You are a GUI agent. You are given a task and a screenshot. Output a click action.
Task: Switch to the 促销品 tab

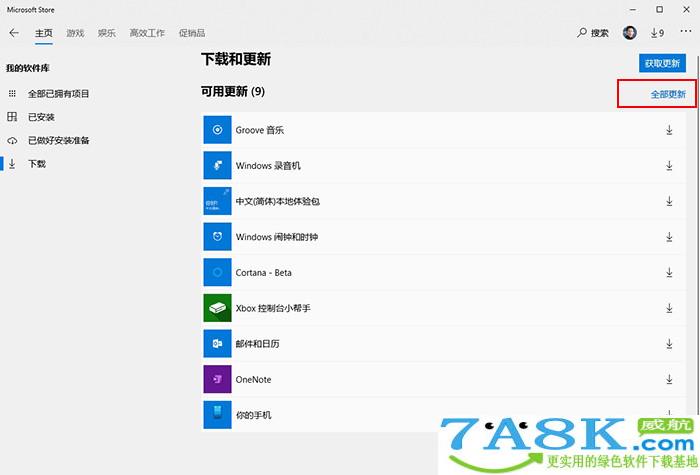click(192, 33)
